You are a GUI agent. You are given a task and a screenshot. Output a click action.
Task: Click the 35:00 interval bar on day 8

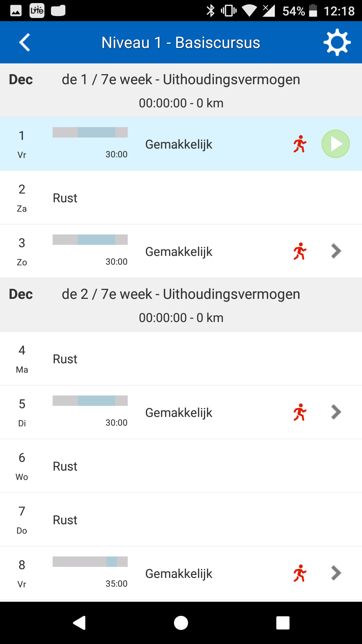point(90,562)
